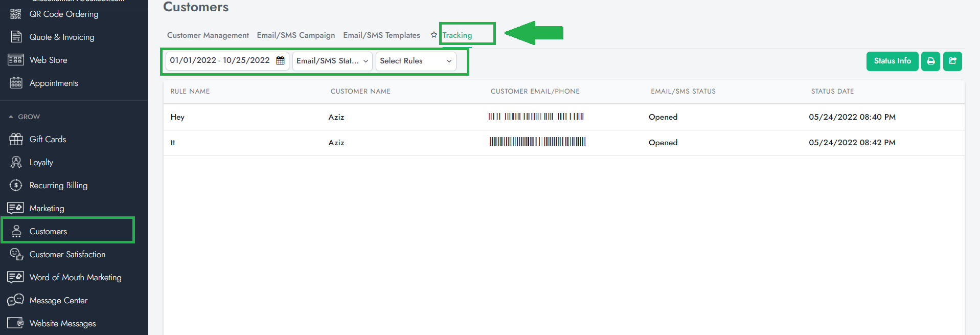Open Loyalty in the sidebar
Screen dimensions: 980x335
coord(41,162)
